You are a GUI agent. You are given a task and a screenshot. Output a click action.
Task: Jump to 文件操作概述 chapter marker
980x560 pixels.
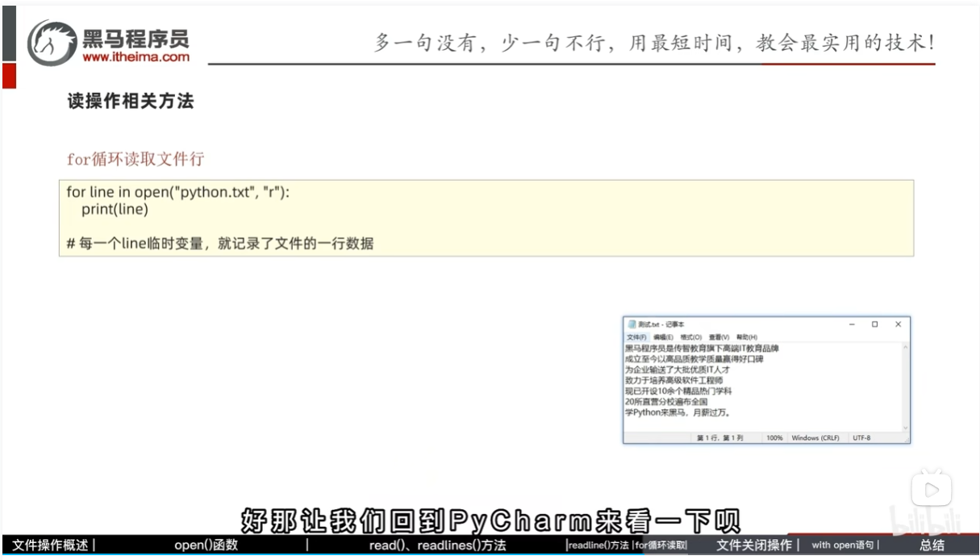50,545
